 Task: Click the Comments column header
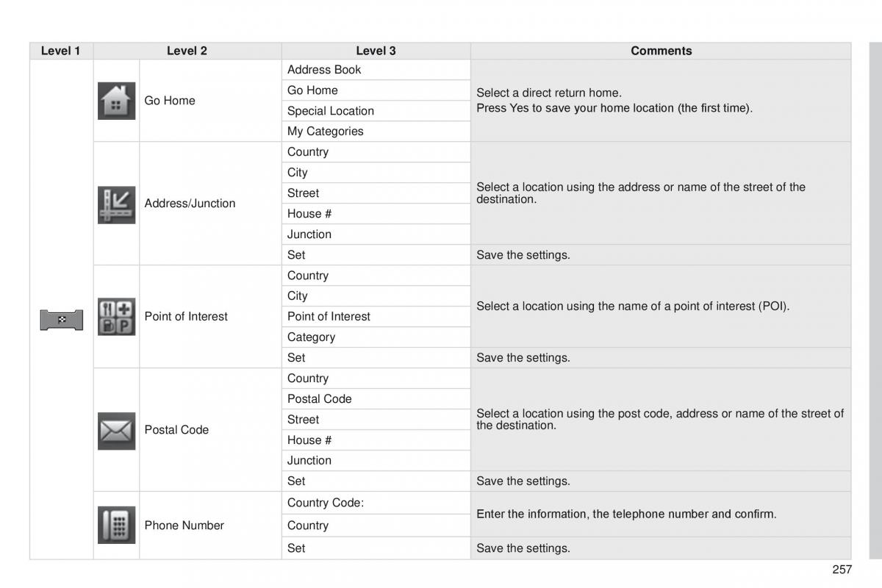(661, 51)
